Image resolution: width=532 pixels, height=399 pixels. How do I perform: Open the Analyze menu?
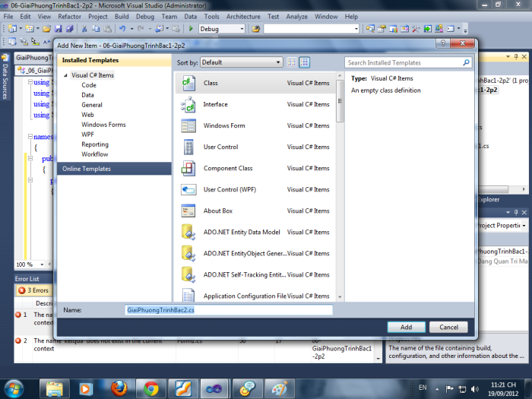[296, 16]
